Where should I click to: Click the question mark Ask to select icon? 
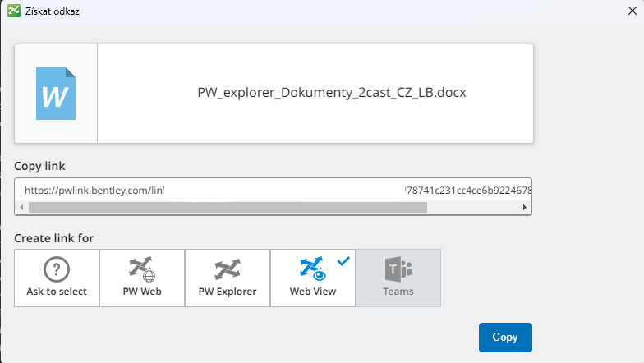57,269
